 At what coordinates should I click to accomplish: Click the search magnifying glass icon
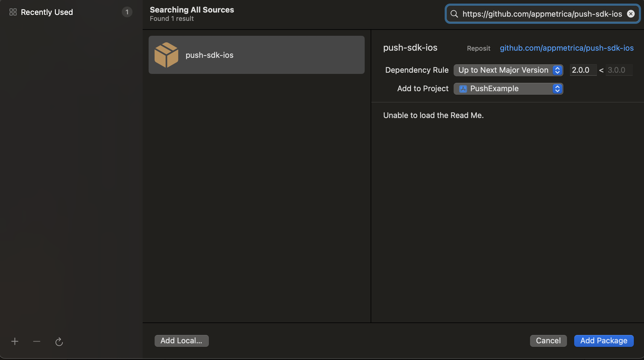(x=454, y=14)
